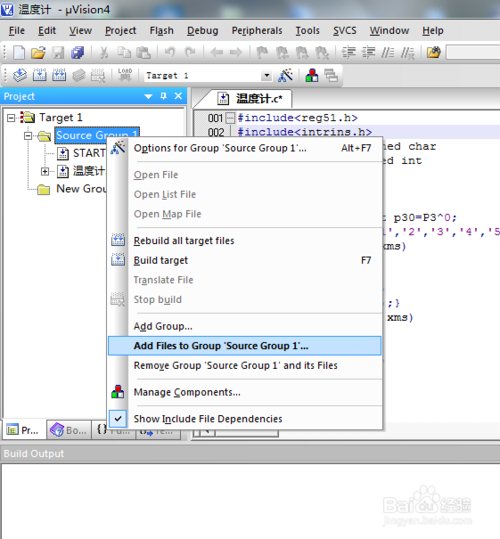Pin the Project panel with pushpin
Viewport: 500px width, 539px height.
click(x=164, y=96)
